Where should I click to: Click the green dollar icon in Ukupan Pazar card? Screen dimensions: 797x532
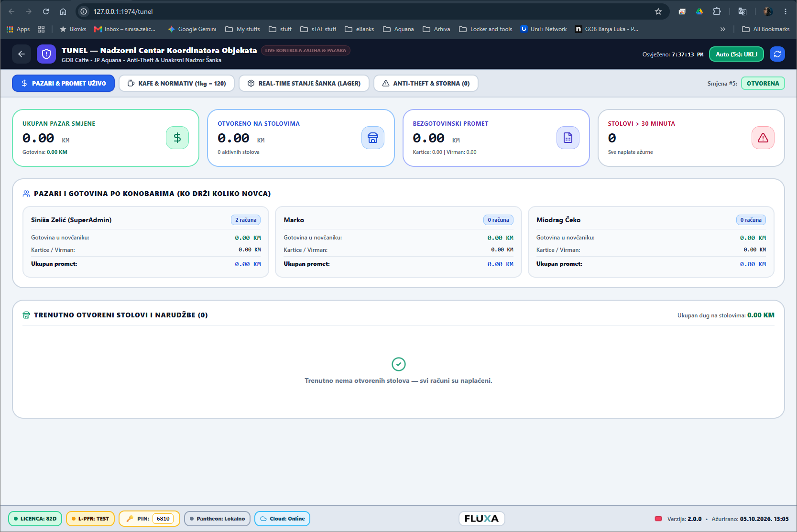tap(177, 138)
